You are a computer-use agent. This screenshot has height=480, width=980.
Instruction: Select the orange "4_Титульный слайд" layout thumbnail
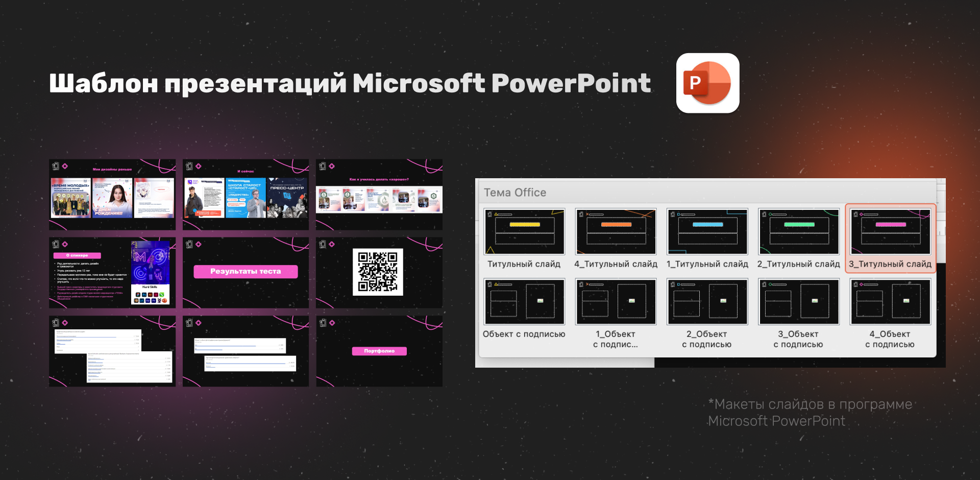coord(616,231)
